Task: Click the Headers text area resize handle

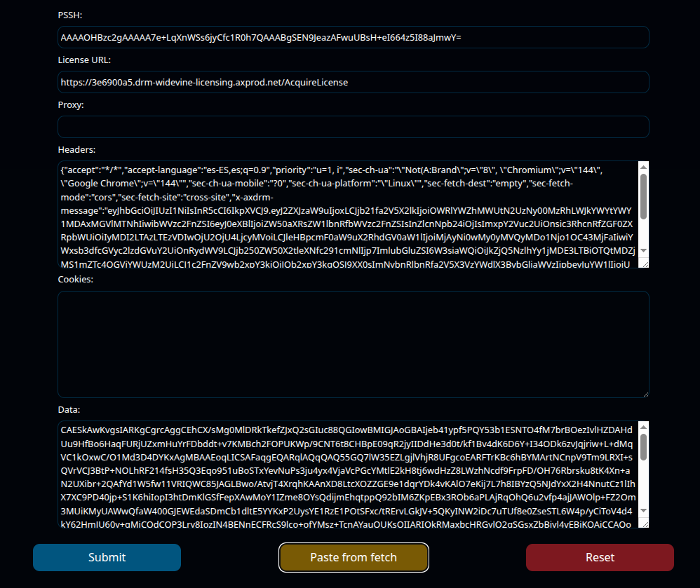Action: 644,263
